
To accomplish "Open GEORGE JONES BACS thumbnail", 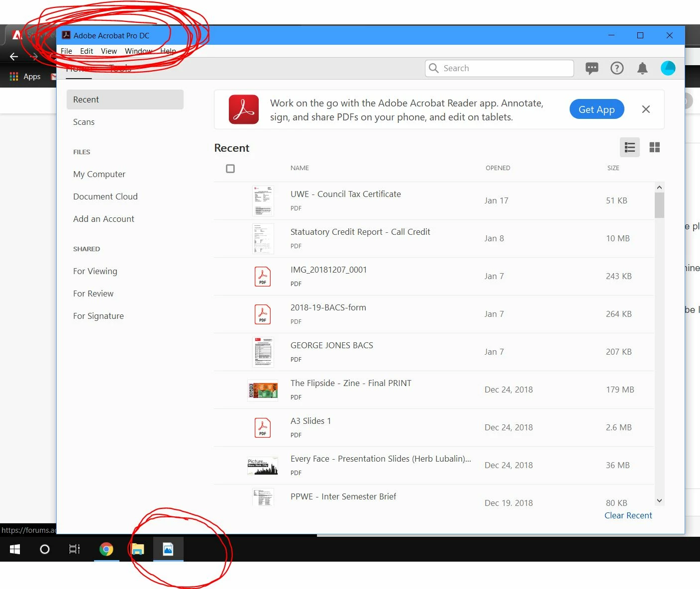I will coord(263,352).
